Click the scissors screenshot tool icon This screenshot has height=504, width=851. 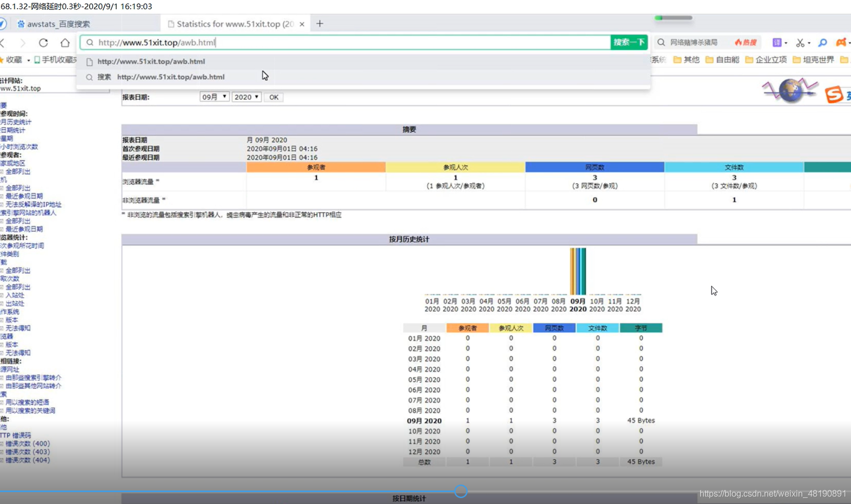click(800, 43)
